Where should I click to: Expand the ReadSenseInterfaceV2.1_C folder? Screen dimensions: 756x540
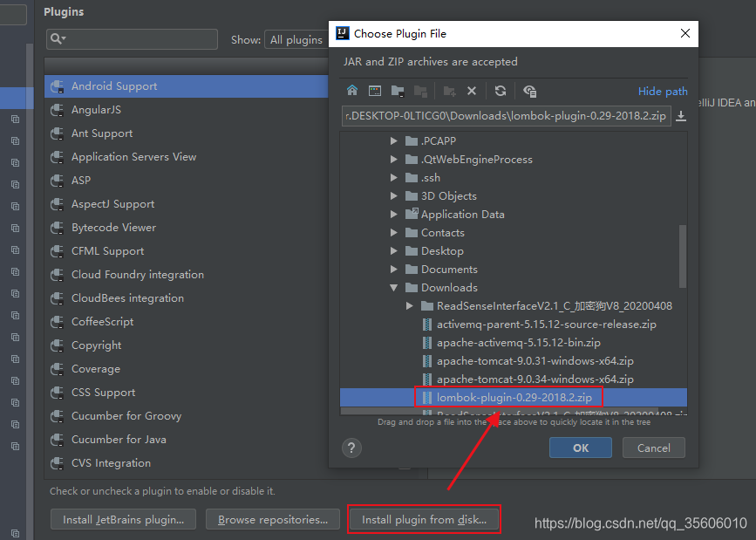[409, 306]
